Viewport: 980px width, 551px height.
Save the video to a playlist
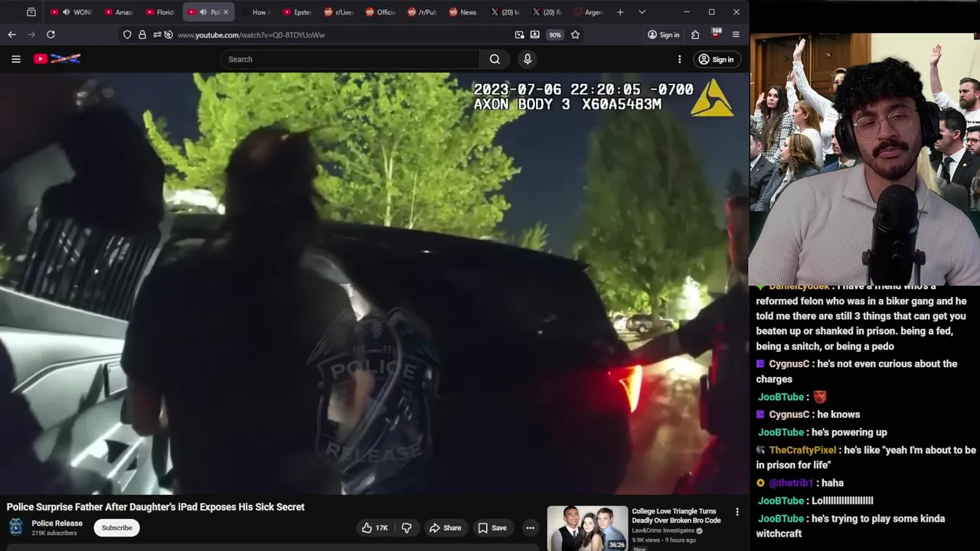tap(492, 527)
